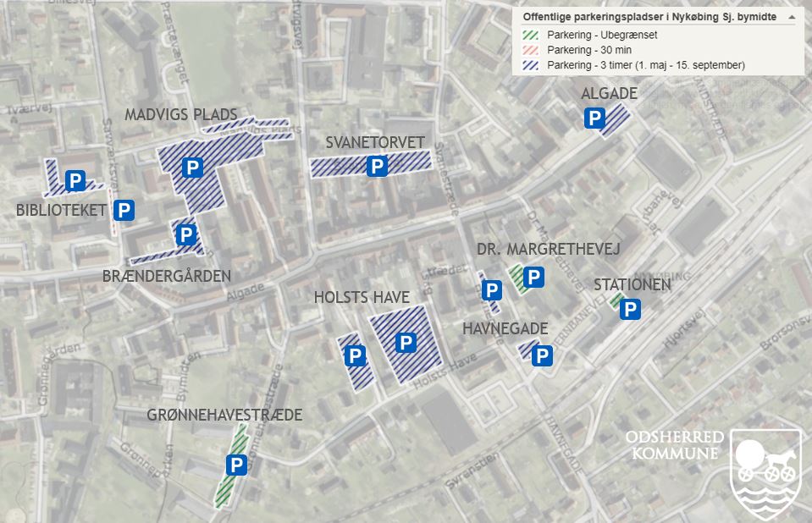Click parking icon on the large Holsts Have lot
Screen dimensions: 812x523
coord(406,343)
